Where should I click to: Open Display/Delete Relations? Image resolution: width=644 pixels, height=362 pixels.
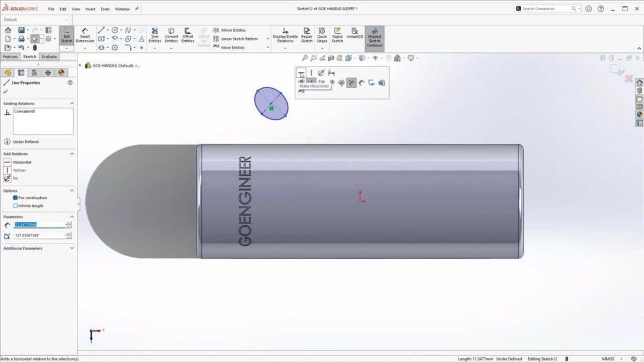[285, 35]
